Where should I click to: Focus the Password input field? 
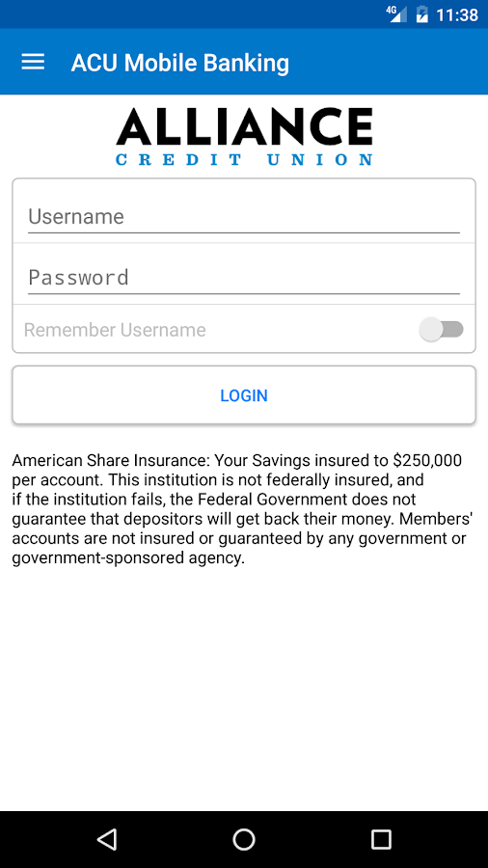244,278
